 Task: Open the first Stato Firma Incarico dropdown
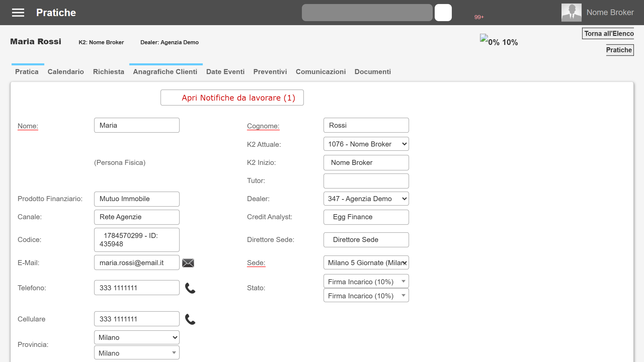366,282
